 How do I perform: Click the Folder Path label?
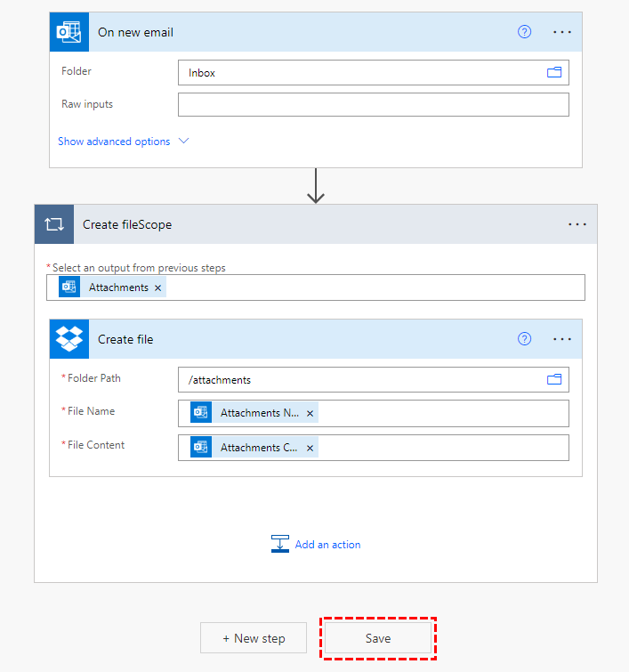point(94,378)
